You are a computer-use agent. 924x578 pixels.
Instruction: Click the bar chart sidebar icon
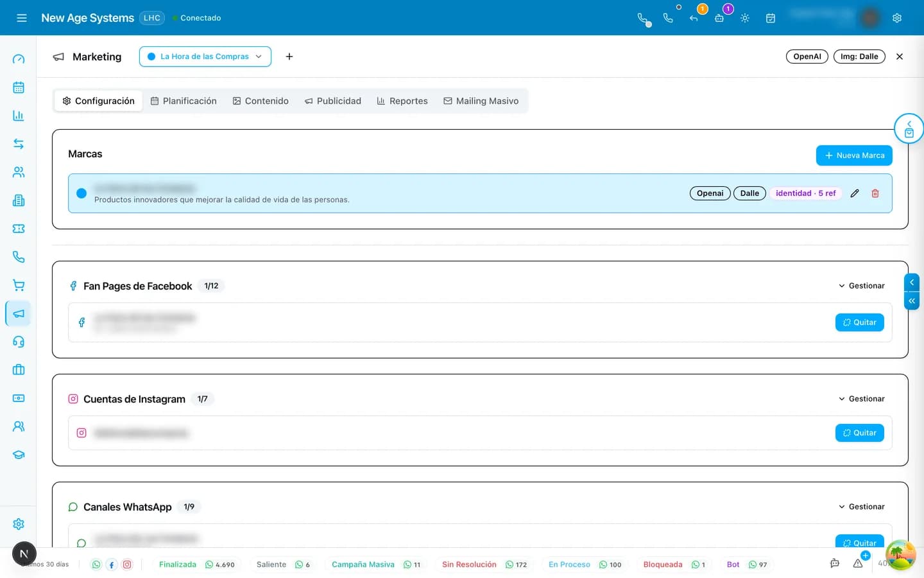coord(19,116)
